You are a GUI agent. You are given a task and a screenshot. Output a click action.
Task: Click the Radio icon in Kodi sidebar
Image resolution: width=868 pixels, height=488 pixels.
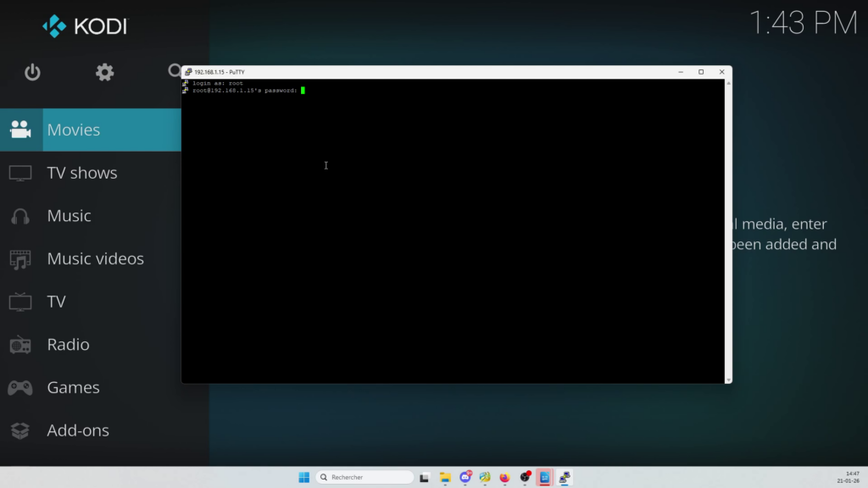tap(20, 345)
